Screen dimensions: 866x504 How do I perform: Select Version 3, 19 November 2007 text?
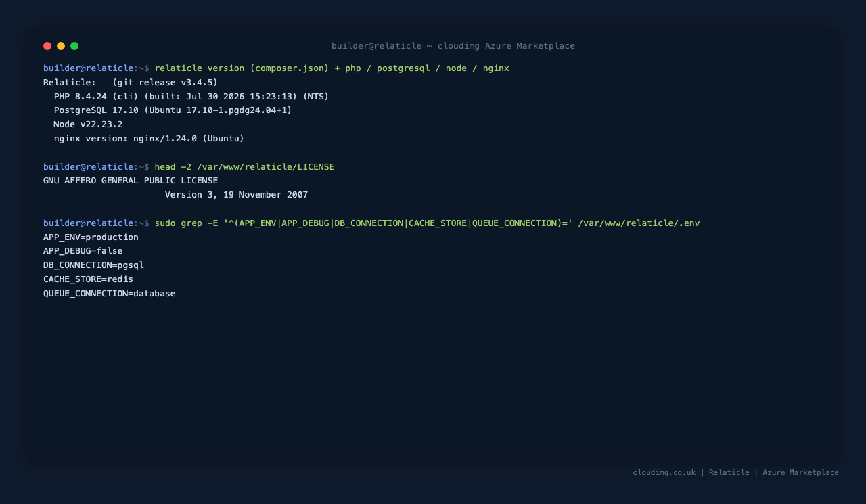click(236, 195)
